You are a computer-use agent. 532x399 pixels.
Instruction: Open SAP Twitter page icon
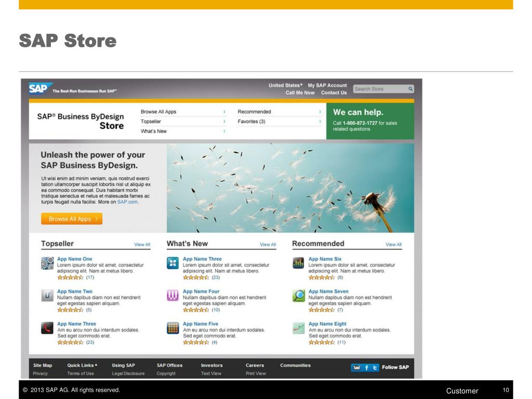tap(375, 367)
